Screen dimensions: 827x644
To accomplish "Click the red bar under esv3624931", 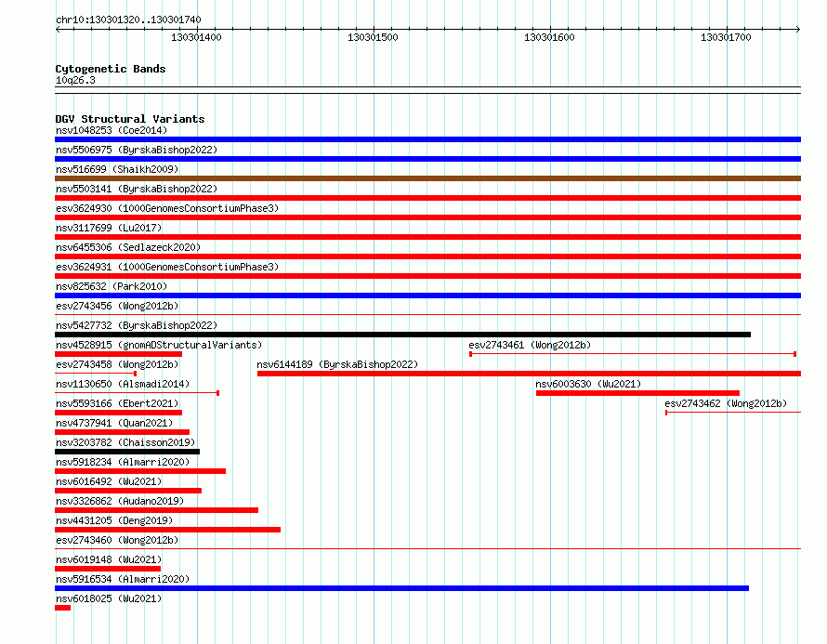I will pyautogui.click(x=427, y=276).
